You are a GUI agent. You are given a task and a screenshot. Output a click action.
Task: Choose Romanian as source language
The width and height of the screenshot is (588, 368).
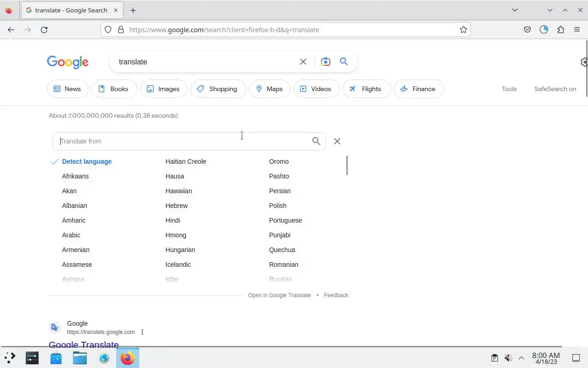pyautogui.click(x=283, y=264)
